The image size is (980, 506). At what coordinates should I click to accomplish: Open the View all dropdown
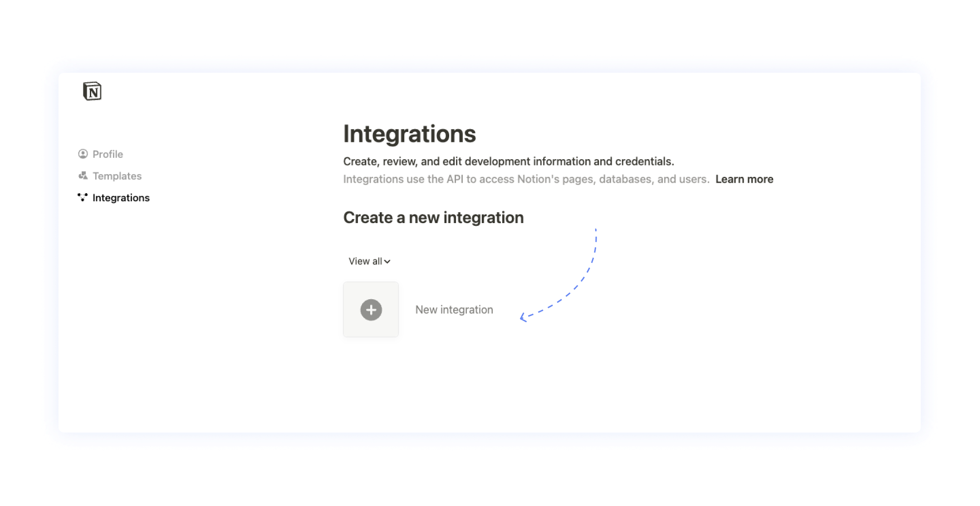point(365,261)
